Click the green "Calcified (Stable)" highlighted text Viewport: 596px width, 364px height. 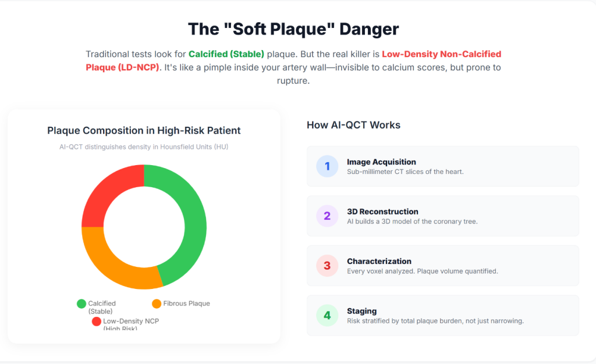(x=226, y=54)
